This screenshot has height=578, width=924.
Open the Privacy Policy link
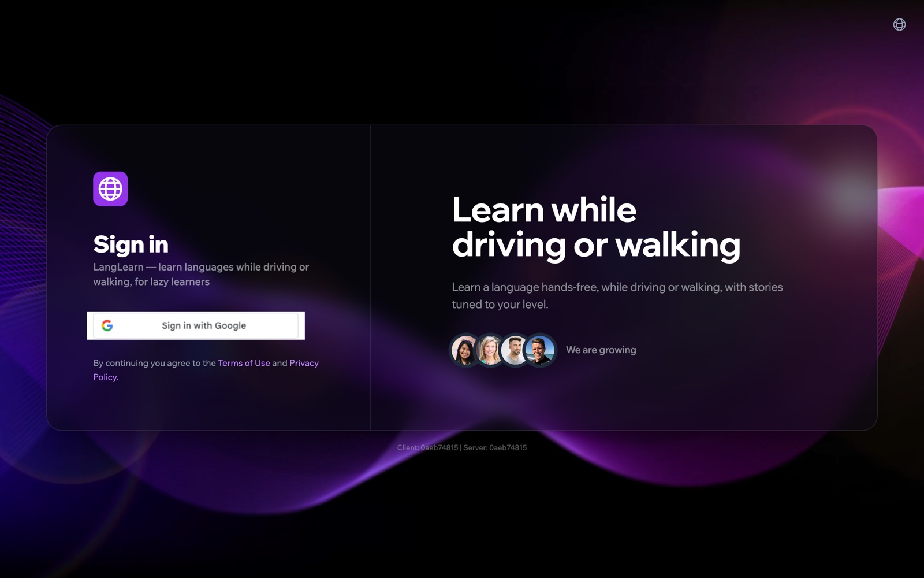coord(206,370)
